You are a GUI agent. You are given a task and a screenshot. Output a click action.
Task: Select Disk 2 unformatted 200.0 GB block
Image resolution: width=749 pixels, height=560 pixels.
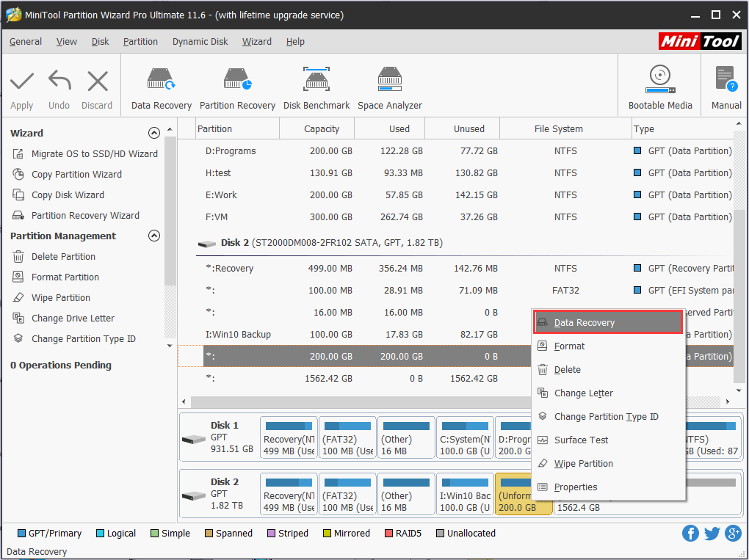(x=513, y=494)
